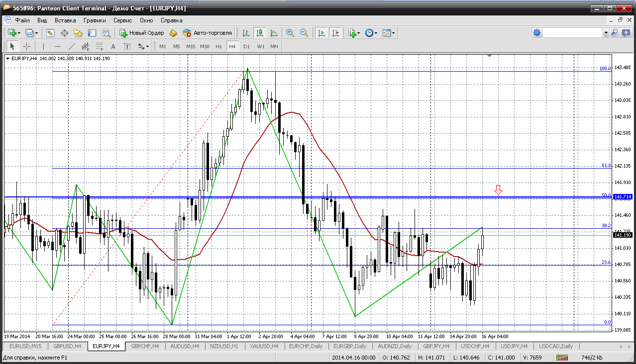Select the Fibonacci retracement tool
636x364 pixels.
[x=99, y=46]
